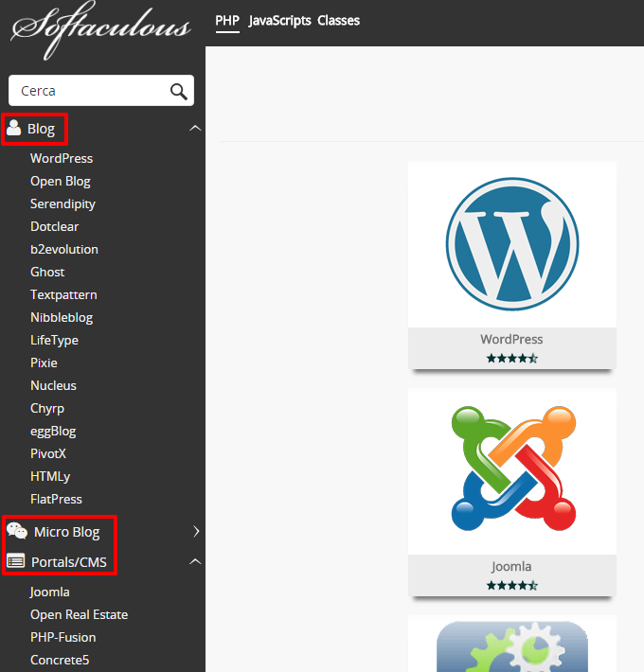
Task: Open the Ghost script entry
Action: [47, 273]
